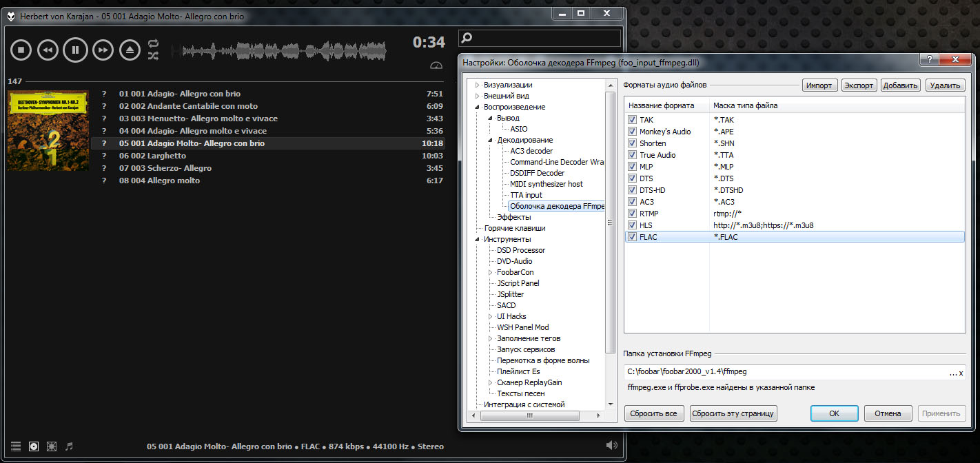Select DSD Processor in settings tree
Screen dimensions: 980x463
point(520,250)
